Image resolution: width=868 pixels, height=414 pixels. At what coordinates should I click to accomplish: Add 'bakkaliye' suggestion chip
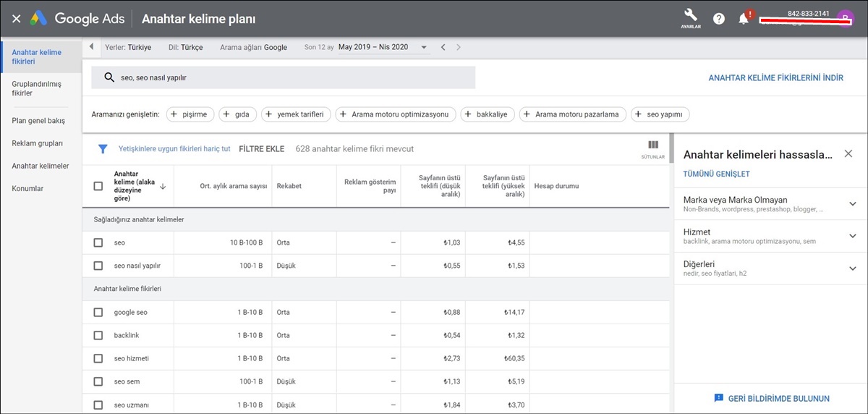coord(488,114)
